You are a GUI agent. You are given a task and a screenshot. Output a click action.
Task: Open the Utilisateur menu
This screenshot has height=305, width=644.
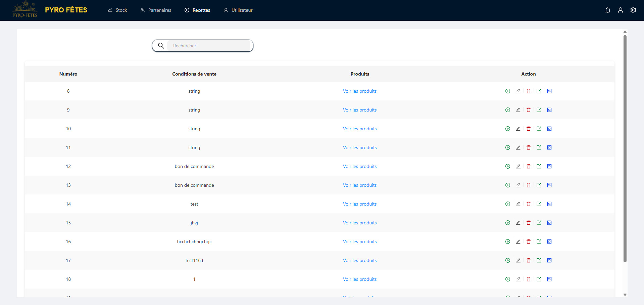(238, 10)
